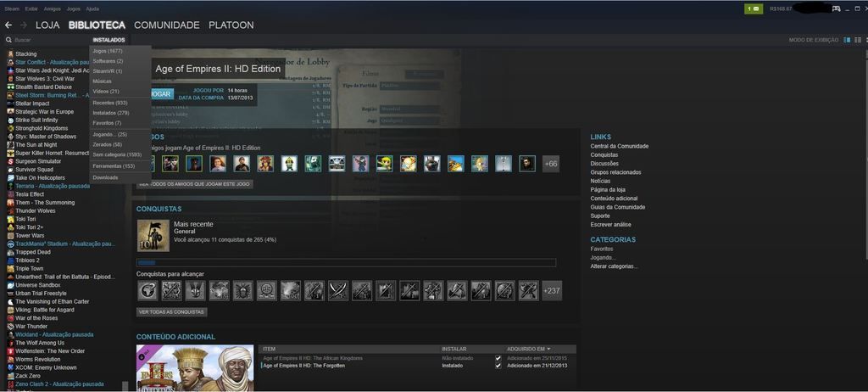Choose Softwares (2) filter option

point(108,61)
